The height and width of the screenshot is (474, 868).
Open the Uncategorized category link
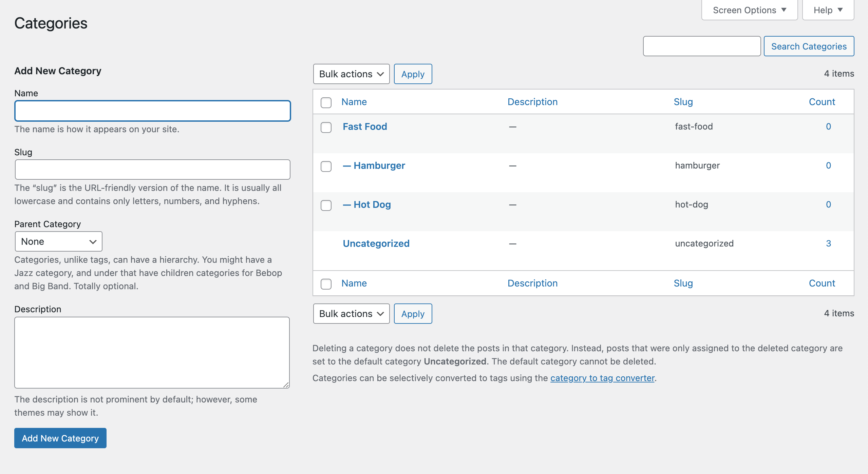click(376, 243)
